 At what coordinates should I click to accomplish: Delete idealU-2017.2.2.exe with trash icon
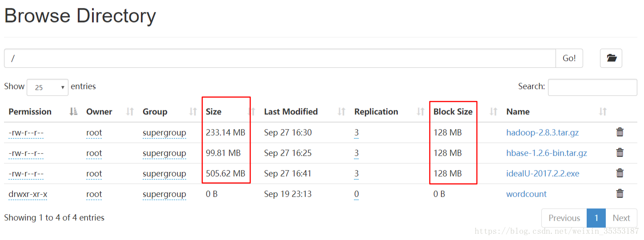point(620,173)
